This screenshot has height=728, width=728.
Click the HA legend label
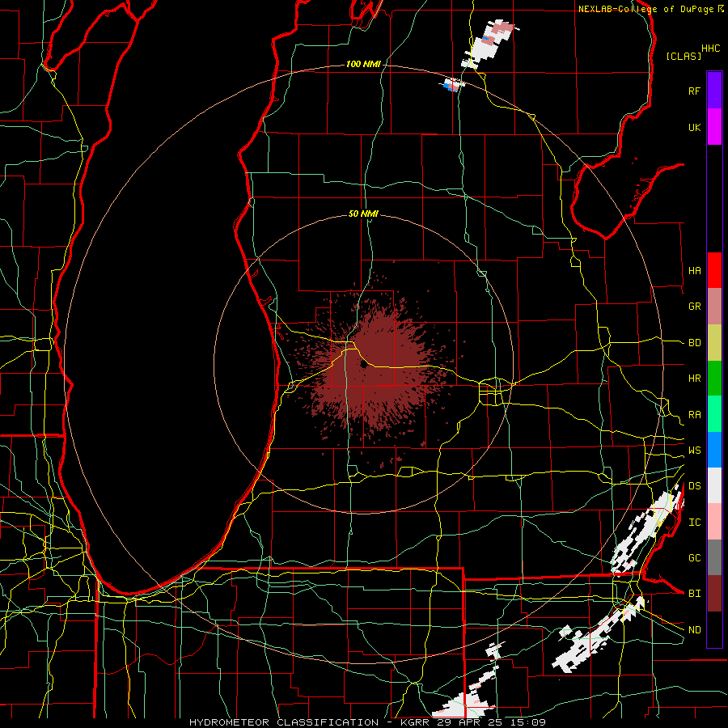click(695, 271)
